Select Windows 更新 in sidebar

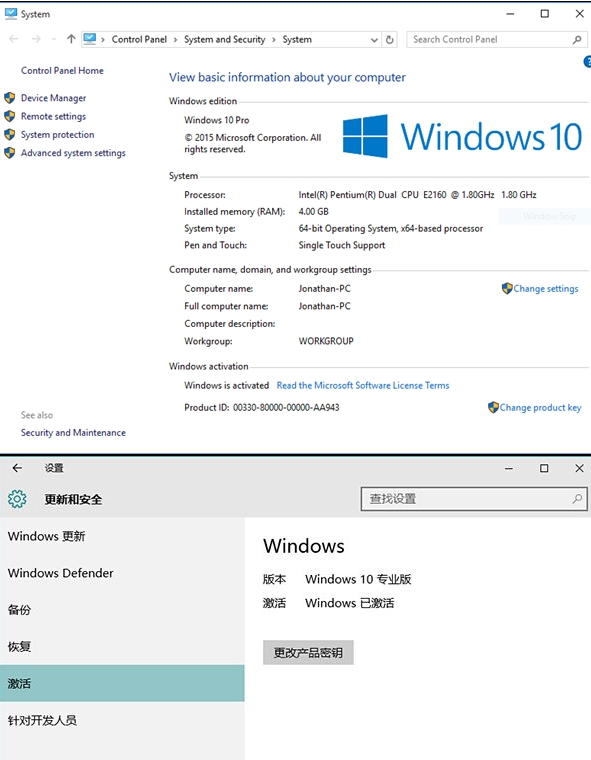(x=122, y=536)
